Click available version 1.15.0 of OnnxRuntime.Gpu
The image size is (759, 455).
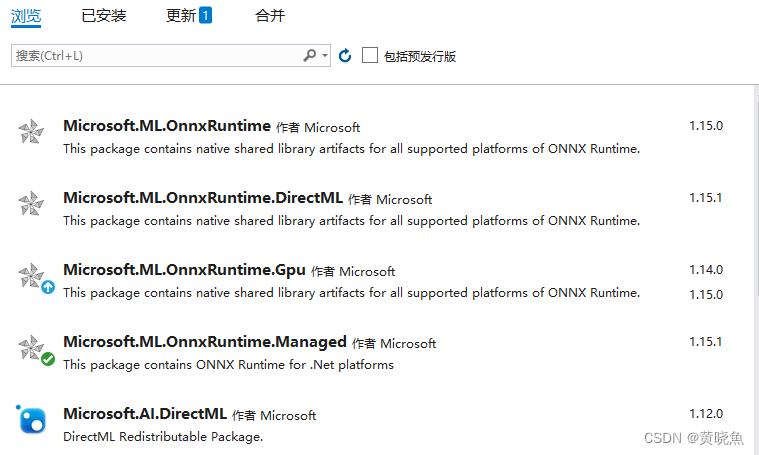tap(706, 295)
